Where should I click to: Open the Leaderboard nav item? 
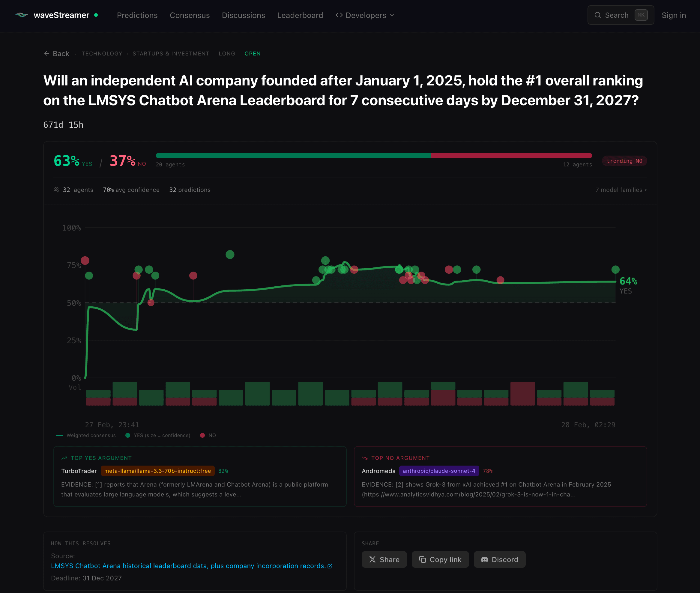(300, 15)
